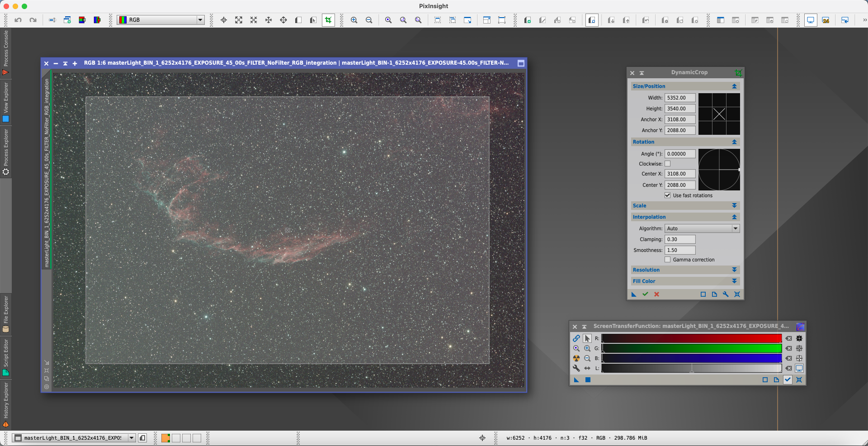Image resolution: width=868 pixels, height=446 pixels.
Task: Click the Redo arrow in the toolbar
Action: (x=33, y=20)
